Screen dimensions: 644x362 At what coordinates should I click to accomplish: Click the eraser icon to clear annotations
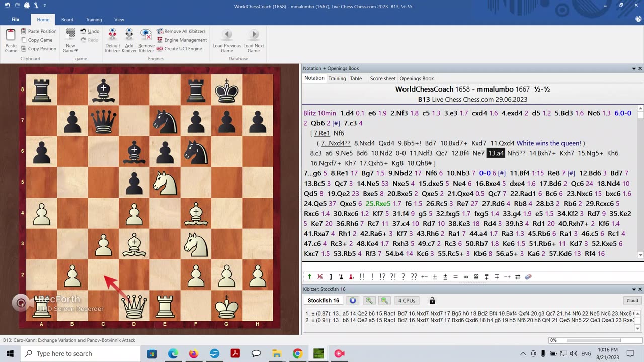pos(528,276)
